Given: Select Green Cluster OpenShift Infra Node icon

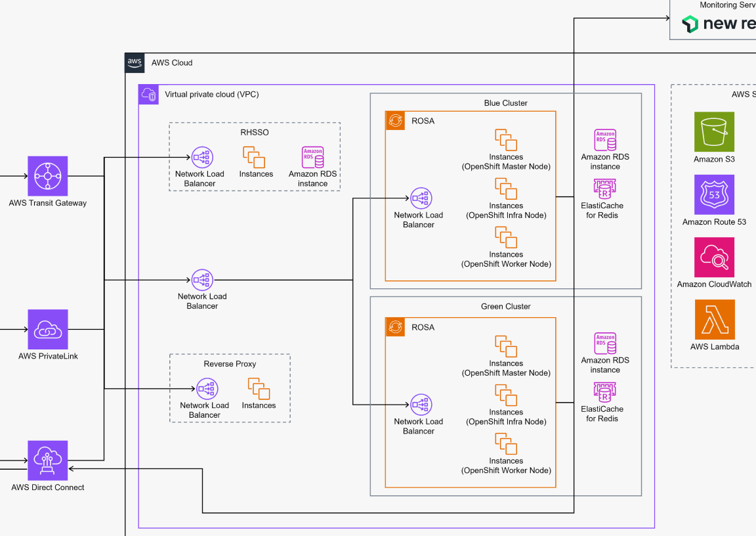Looking at the screenshot, I should (506, 395).
